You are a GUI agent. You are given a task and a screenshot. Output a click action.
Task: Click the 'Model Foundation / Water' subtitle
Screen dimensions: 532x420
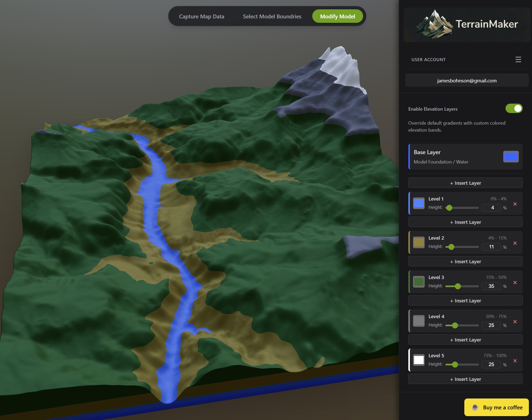click(x=441, y=162)
